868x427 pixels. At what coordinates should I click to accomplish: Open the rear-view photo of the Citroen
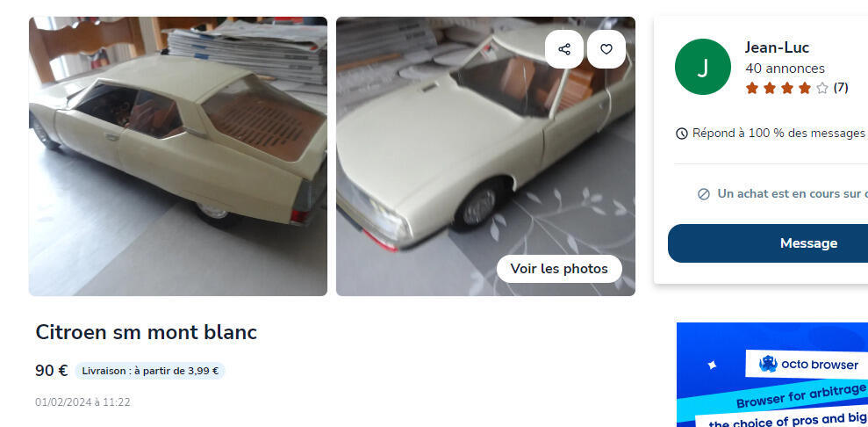[x=177, y=156]
